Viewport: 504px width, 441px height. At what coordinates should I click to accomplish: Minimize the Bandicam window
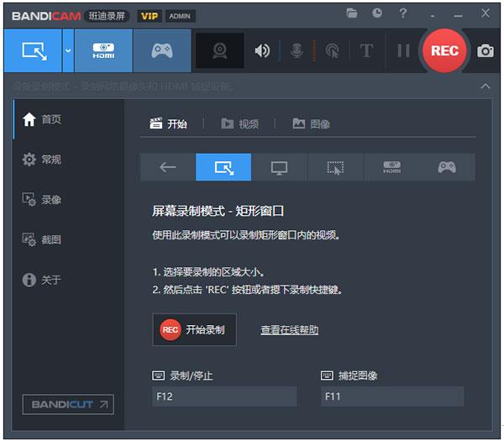coord(458,16)
